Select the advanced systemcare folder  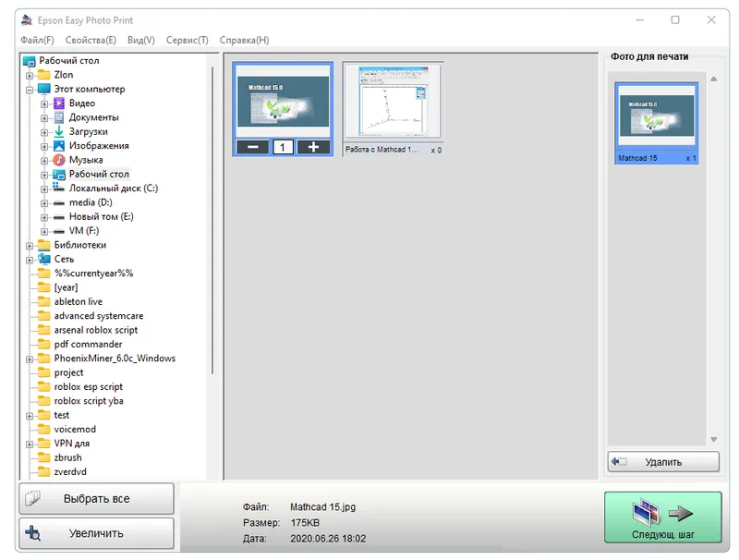pos(99,315)
